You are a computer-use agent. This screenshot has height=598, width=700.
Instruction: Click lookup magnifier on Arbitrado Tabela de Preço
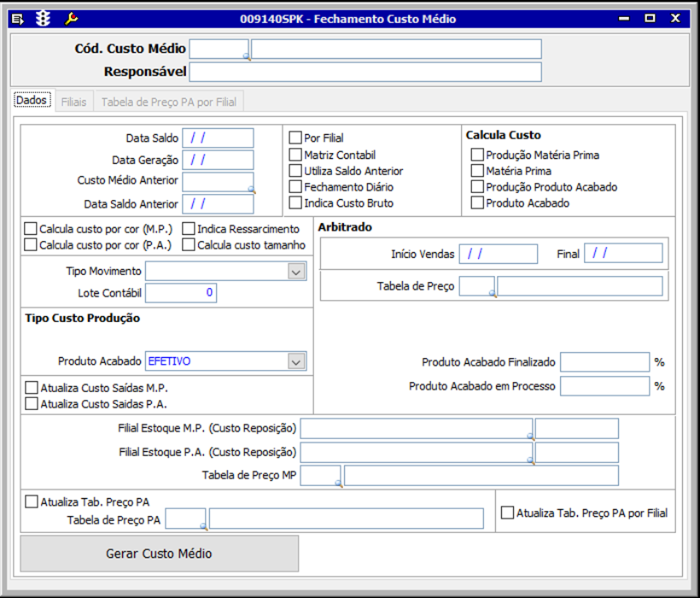coord(492,293)
